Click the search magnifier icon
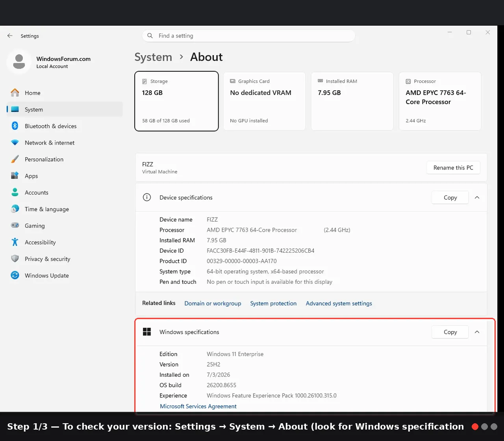The height and width of the screenshot is (441, 504). [x=150, y=36]
